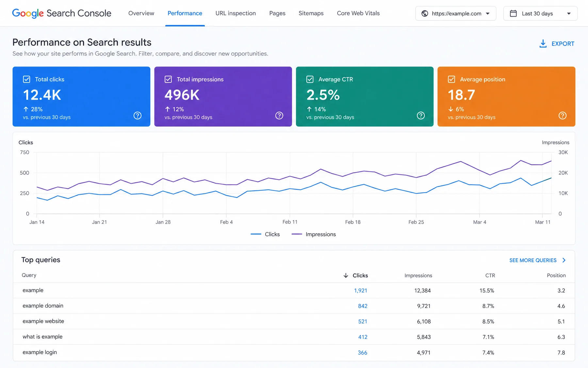Open the https://example.com property dropdown
The height and width of the screenshot is (368, 588).
456,13
